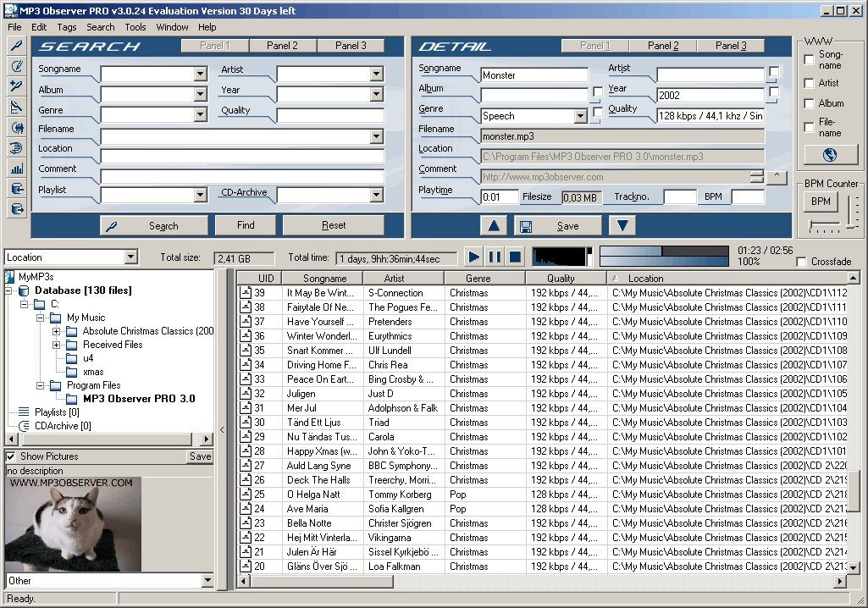Click the down arrow in Detail panel

[622, 225]
